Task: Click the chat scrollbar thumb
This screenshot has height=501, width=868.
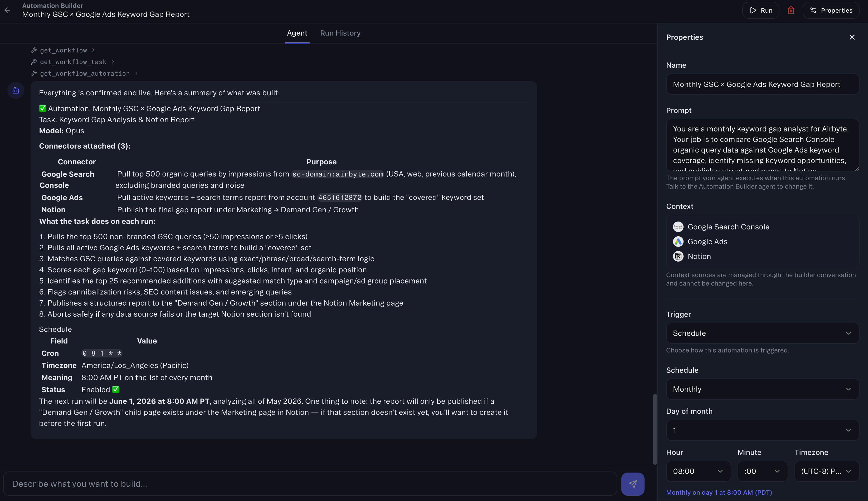Action: click(x=655, y=429)
